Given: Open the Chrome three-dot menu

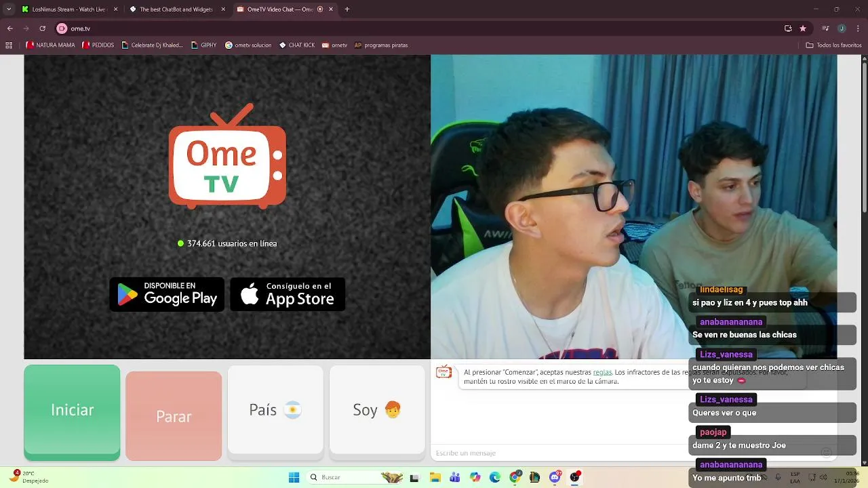Looking at the screenshot, I should (858, 28).
